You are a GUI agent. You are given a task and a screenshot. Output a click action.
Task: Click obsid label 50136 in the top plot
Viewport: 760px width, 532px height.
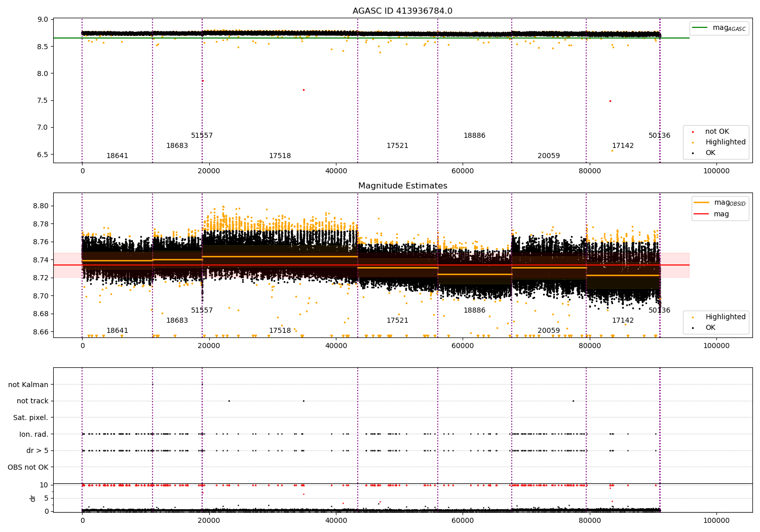coord(659,136)
